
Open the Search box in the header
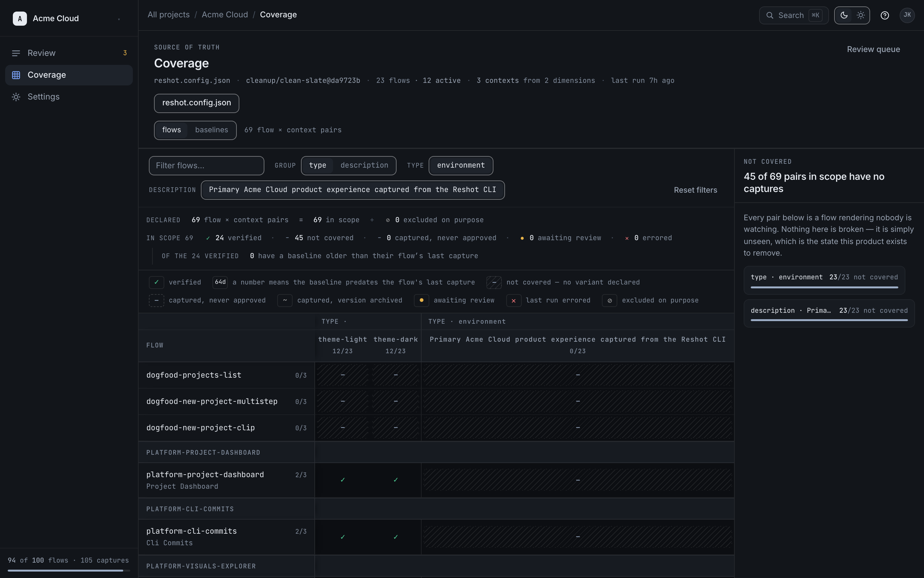(x=794, y=15)
